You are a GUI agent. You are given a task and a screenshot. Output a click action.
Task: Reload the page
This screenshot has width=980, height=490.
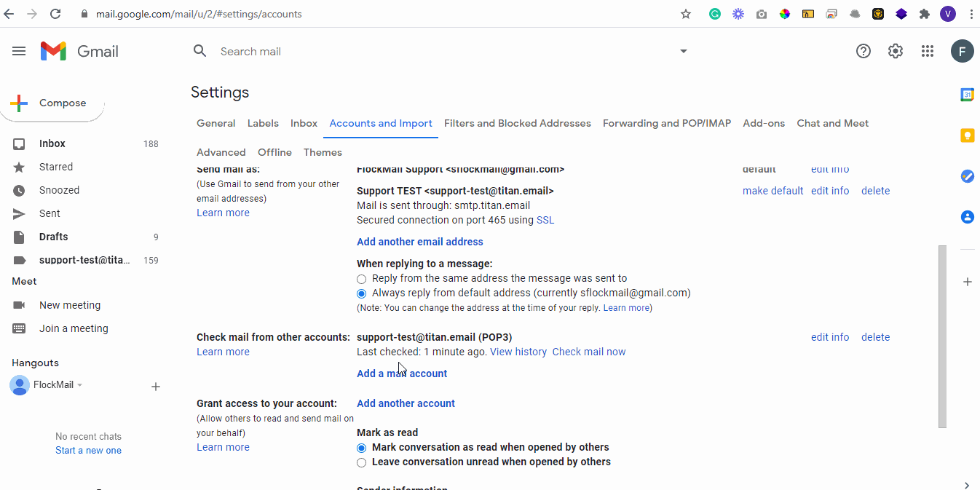coord(55,14)
